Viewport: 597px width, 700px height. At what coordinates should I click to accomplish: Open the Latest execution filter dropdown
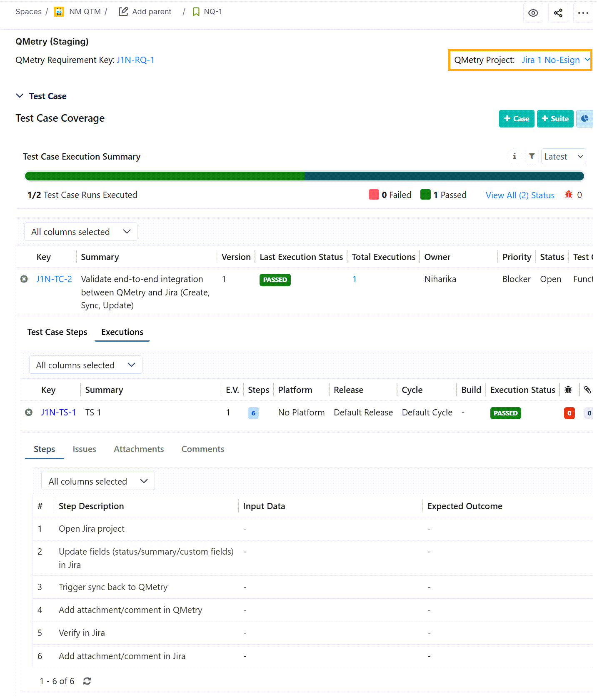[x=563, y=157]
